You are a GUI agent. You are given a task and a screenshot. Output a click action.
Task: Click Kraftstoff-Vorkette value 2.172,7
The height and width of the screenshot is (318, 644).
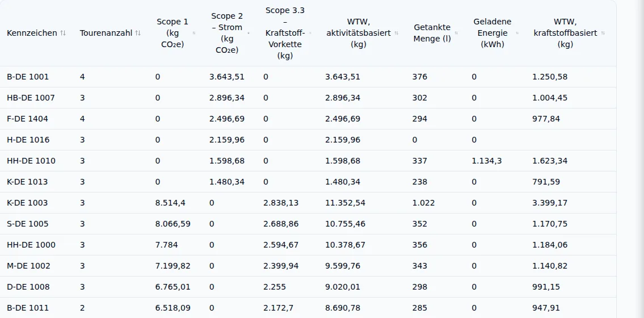[x=278, y=308]
